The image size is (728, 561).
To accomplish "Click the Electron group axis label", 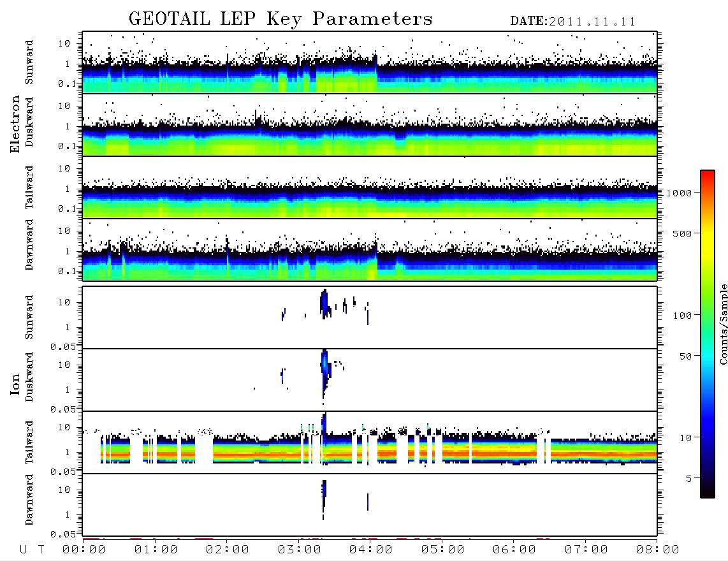I will [x=15, y=124].
